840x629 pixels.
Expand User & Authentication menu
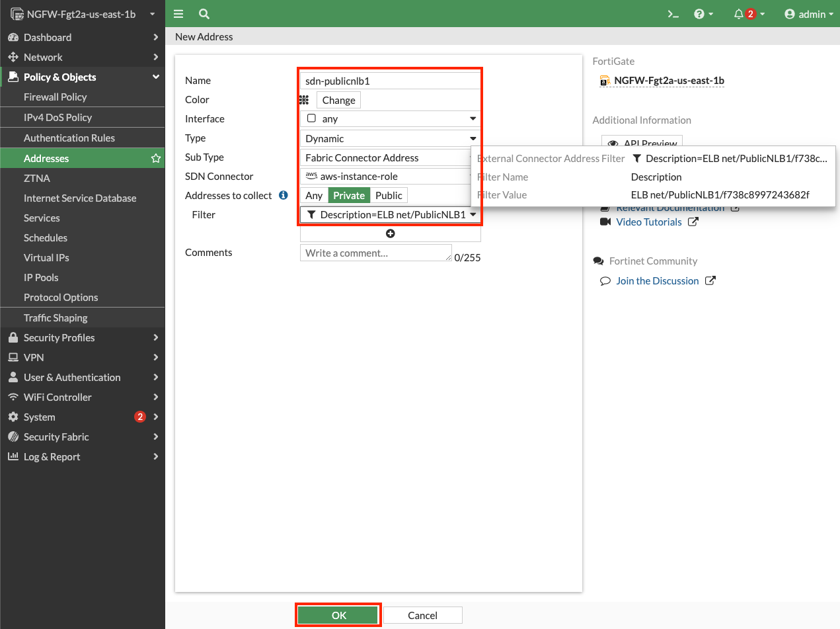pos(83,377)
